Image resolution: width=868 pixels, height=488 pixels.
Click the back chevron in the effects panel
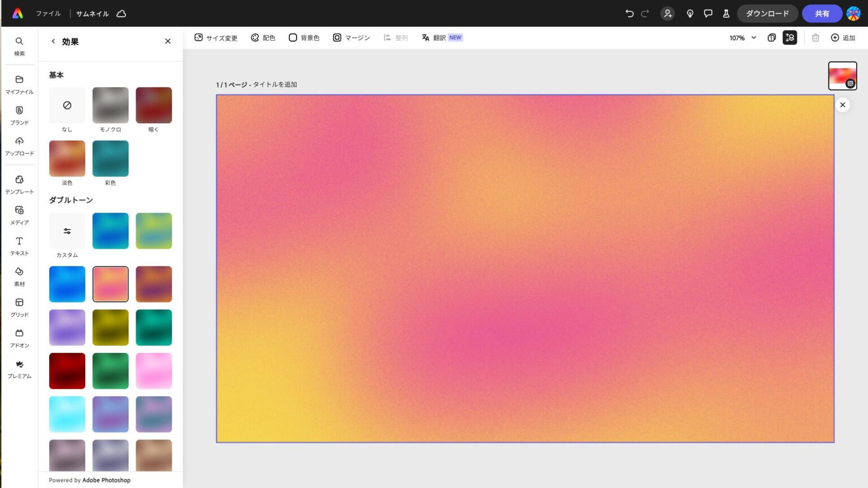click(x=53, y=41)
